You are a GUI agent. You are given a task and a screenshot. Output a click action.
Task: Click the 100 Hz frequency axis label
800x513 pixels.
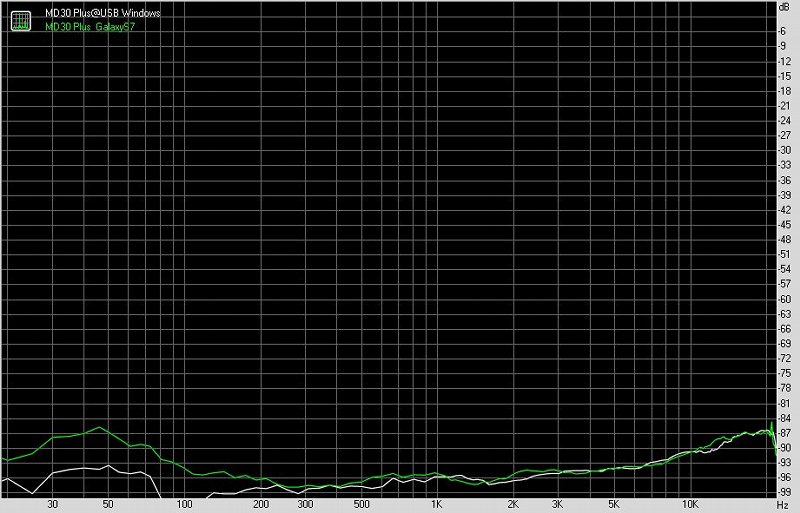184,504
